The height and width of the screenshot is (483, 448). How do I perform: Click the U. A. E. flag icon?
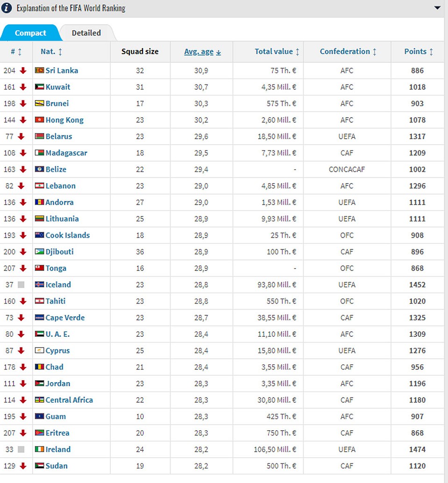point(39,334)
